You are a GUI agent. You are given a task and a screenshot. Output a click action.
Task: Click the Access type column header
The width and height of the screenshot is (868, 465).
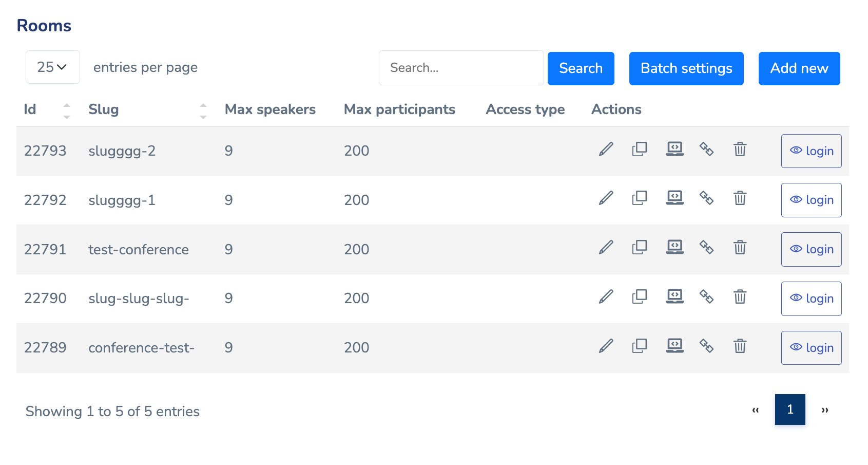(525, 109)
